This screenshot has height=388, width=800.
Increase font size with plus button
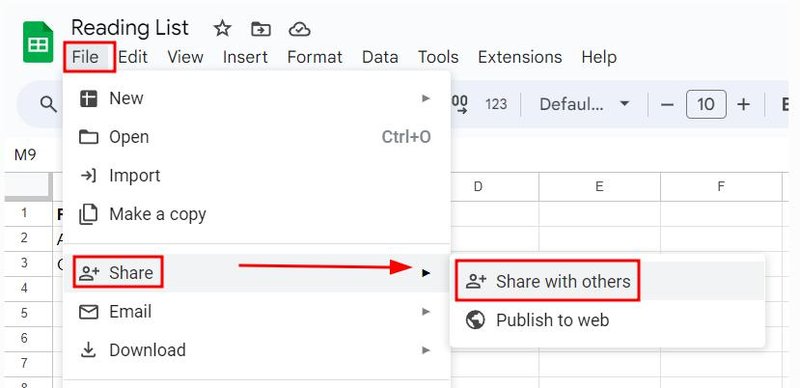pos(744,105)
